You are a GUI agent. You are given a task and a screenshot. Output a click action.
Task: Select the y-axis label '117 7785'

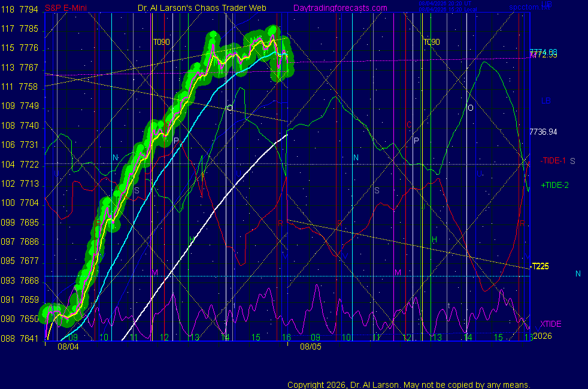click(19, 29)
